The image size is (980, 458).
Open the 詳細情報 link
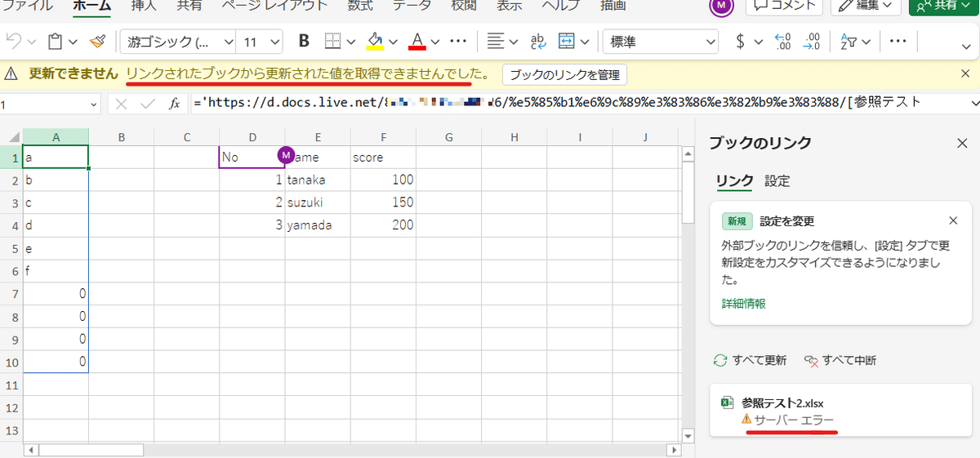[x=744, y=303]
